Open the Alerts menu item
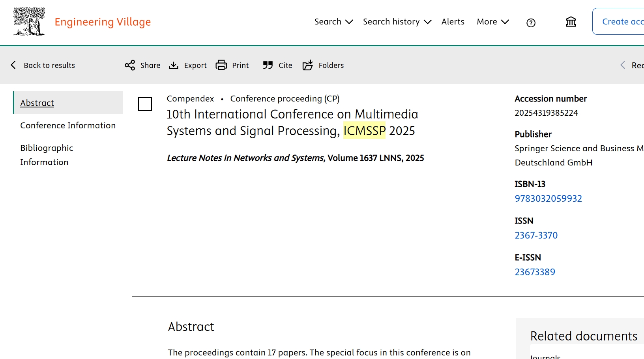The width and height of the screenshot is (644, 359). click(x=453, y=22)
